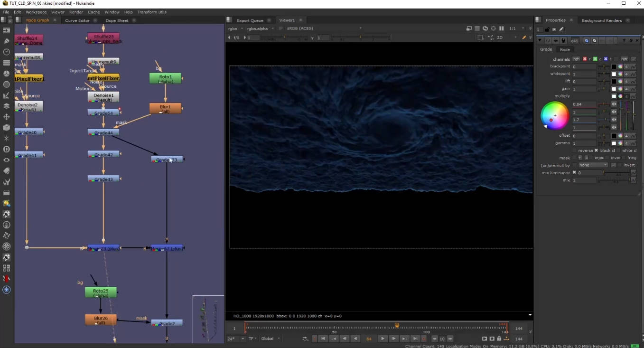Enable the reverse checkbox in Grade properties
Image resolution: width=644 pixels, height=348 pixels.
click(x=574, y=150)
